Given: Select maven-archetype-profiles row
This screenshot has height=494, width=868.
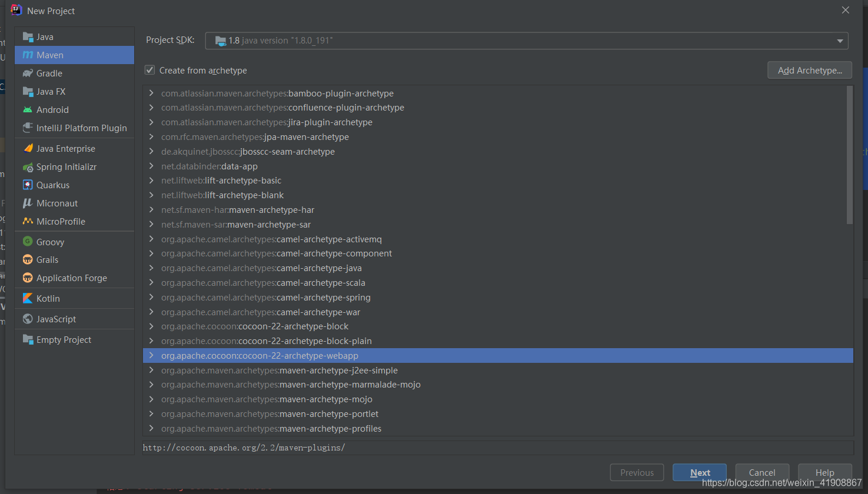Looking at the screenshot, I should click(x=498, y=429).
